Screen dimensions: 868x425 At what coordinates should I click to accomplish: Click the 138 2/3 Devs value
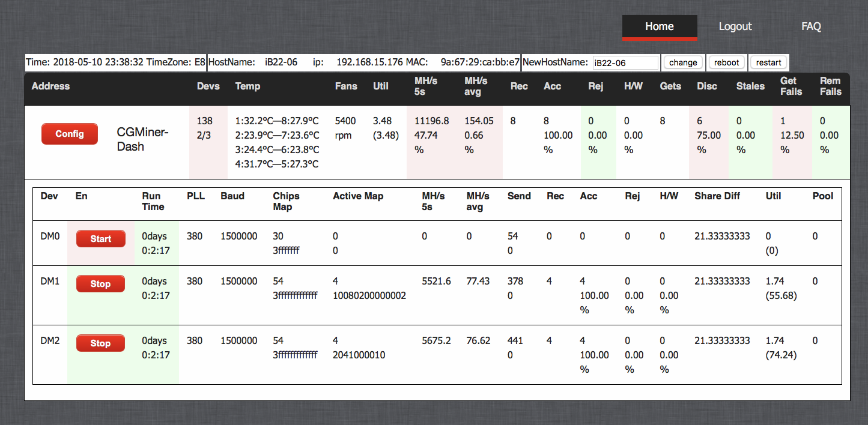tap(205, 128)
